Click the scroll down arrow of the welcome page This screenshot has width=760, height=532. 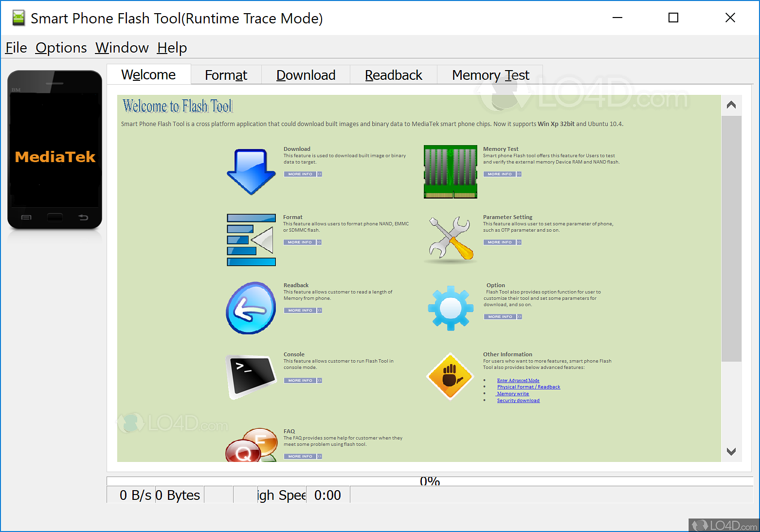point(731,452)
